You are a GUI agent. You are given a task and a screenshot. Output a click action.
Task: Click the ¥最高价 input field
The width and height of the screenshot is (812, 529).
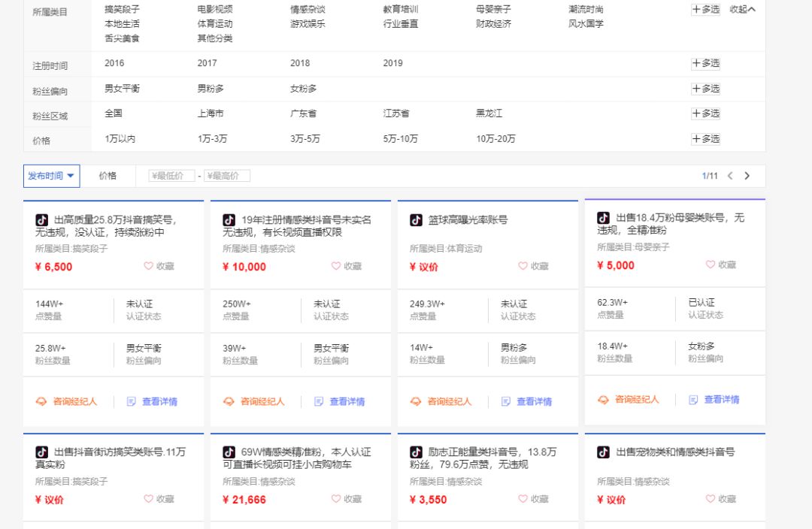(227, 176)
